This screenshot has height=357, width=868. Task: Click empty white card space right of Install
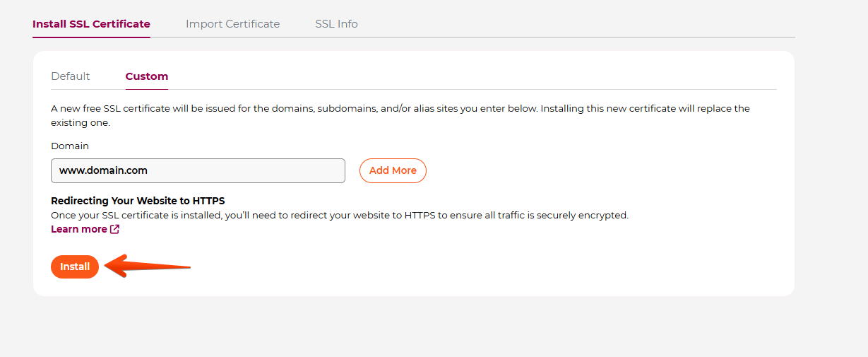(459, 267)
